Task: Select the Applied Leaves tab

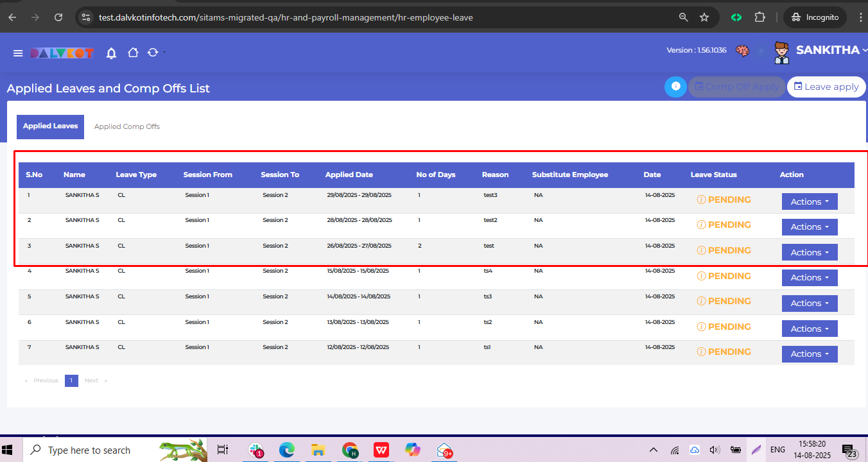Action: click(x=50, y=126)
